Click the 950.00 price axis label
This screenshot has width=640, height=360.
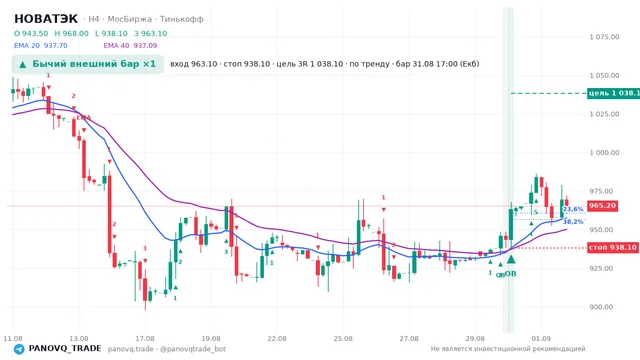[x=601, y=230]
